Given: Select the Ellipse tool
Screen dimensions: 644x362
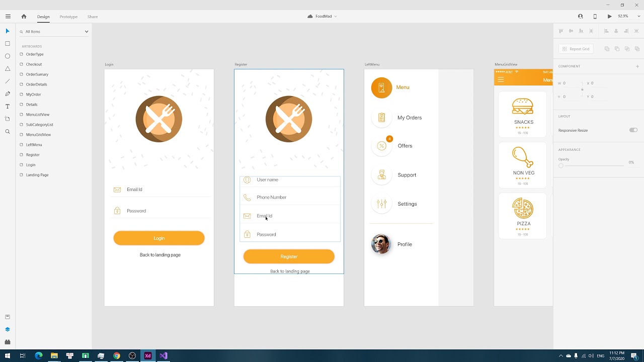Looking at the screenshot, I should 8,56.
